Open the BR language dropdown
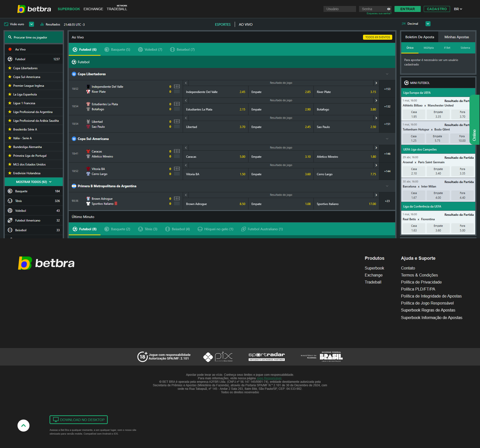 458,9
